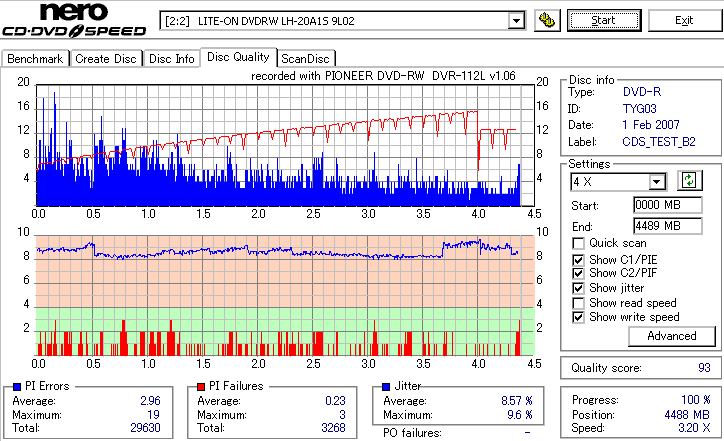The image size is (724, 441).
Task: Disable Show write speed checkbox
Action: click(x=578, y=317)
